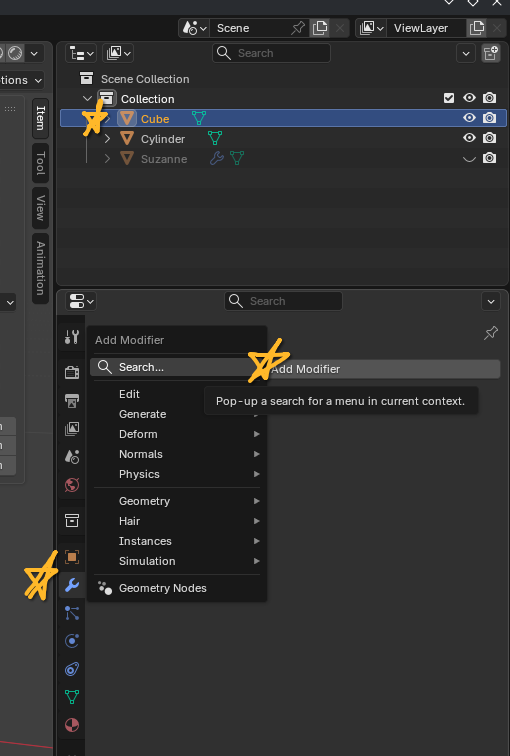The width and height of the screenshot is (510, 756).
Task: Uncheck Collection exclude checkbox
Action: pos(449,98)
